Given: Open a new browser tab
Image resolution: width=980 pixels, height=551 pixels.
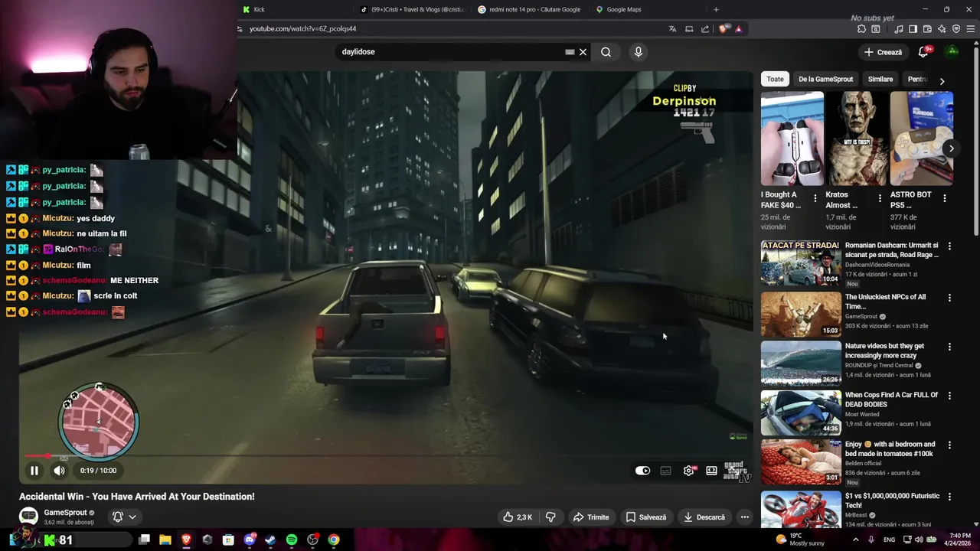Looking at the screenshot, I should (716, 9).
